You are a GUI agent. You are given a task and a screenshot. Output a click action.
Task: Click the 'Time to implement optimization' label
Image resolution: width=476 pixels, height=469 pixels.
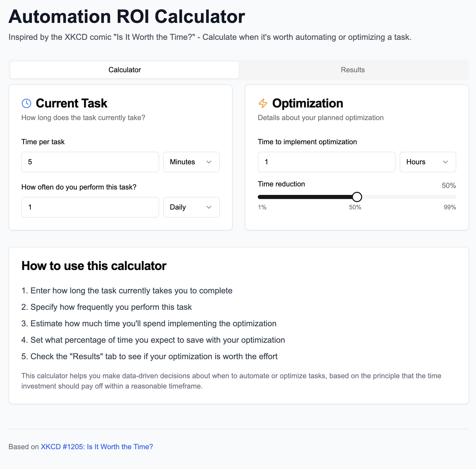(x=307, y=142)
